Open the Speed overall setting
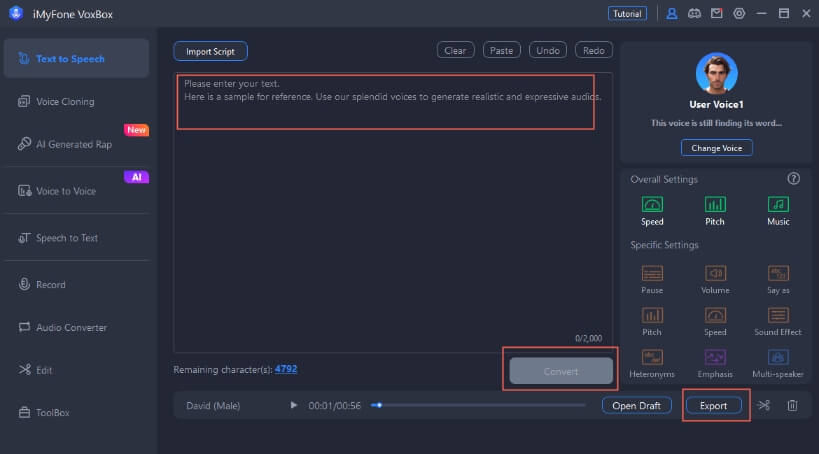Screen dimensions: 819x454 652,210
